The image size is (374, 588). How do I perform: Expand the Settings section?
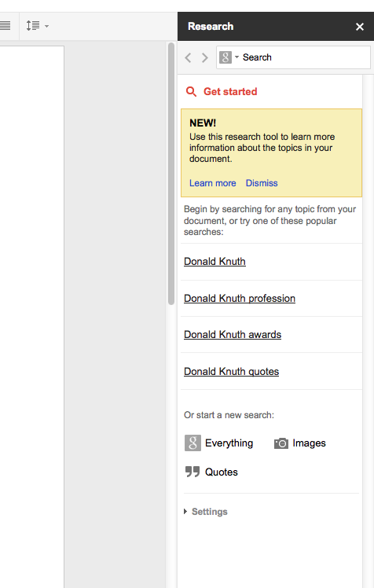206,512
